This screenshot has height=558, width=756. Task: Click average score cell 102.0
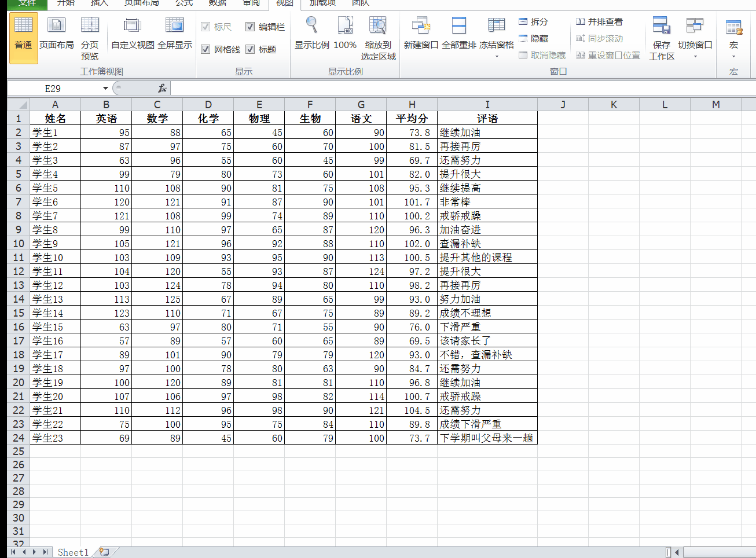412,244
